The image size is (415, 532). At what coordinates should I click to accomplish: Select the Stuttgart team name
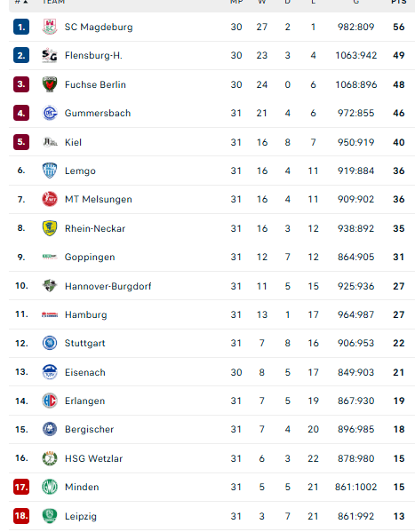[x=85, y=343]
